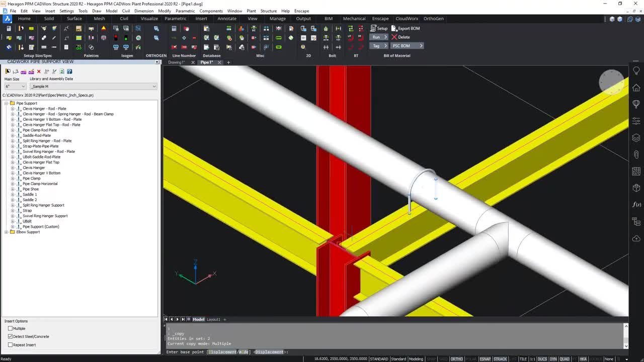Open a new drawing tab with plus button
This screenshot has height=362, width=644.
tap(228, 62)
